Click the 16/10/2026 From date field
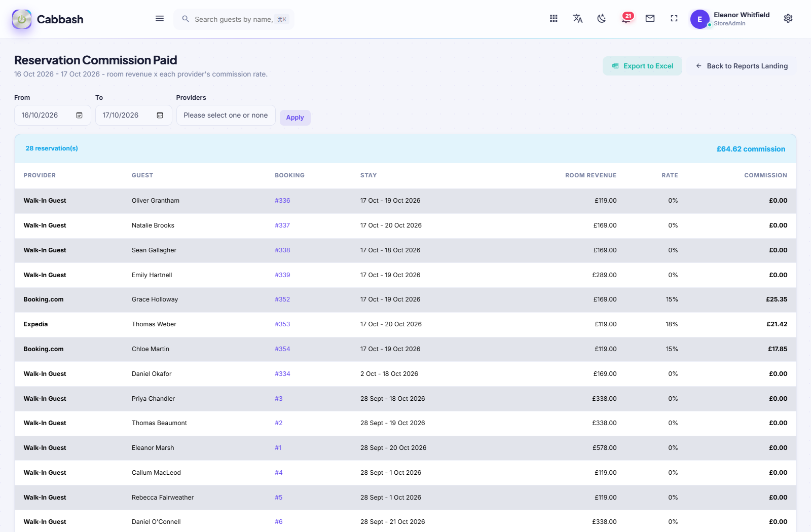This screenshot has width=811, height=532. pyautogui.click(x=53, y=116)
